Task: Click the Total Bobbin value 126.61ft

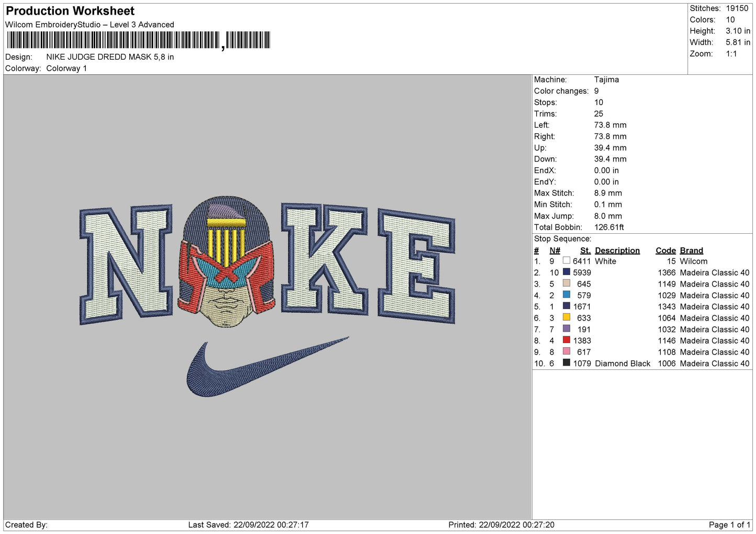Action: pyautogui.click(x=609, y=228)
